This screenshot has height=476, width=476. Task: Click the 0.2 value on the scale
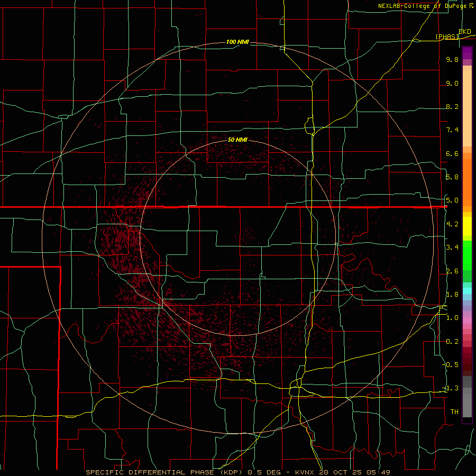[452, 342]
